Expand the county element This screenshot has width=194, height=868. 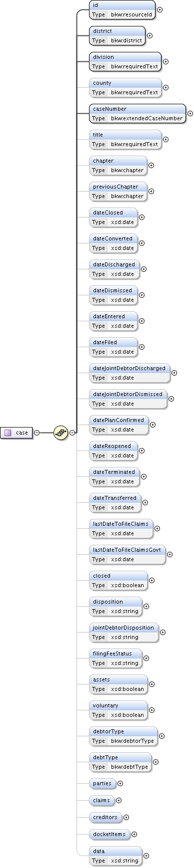pyautogui.click(x=165, y=87)
